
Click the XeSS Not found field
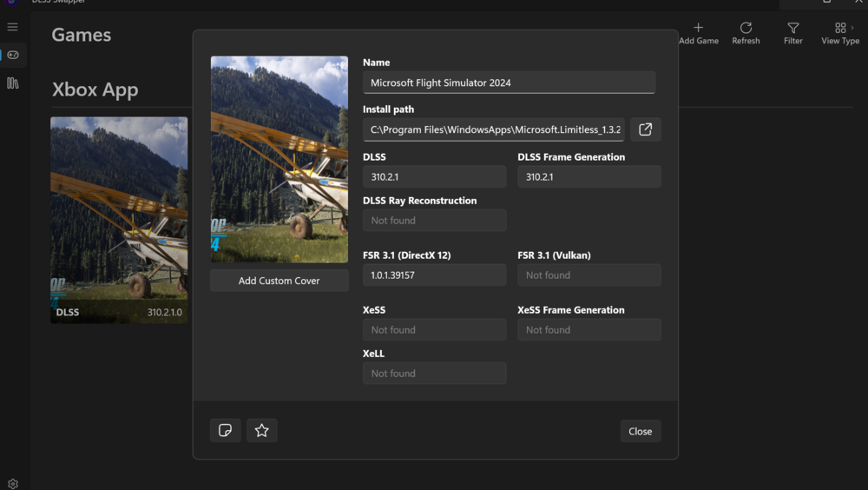(x=434, y=330)
